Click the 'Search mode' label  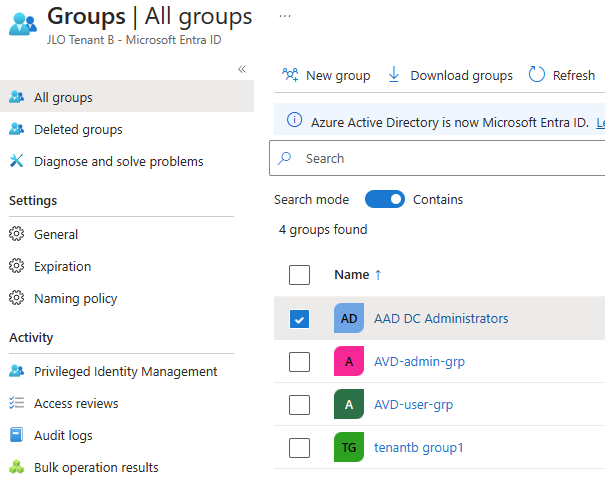(x=311, y=199)
